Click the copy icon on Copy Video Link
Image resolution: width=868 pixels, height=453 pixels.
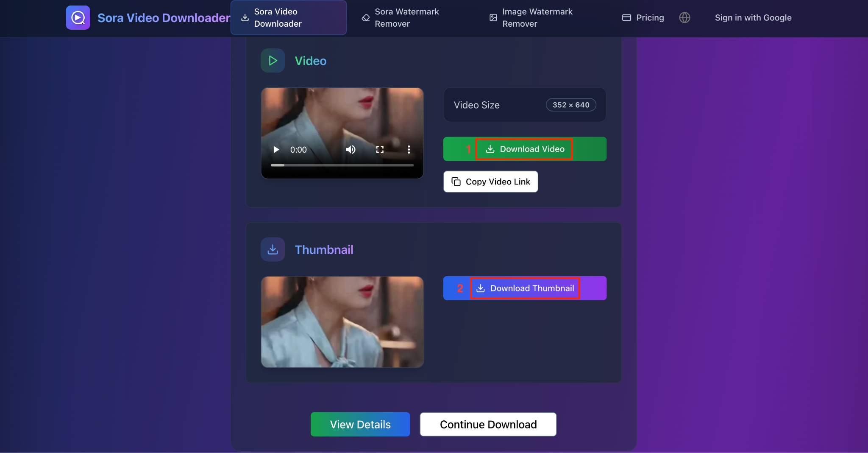click(456, 182)
